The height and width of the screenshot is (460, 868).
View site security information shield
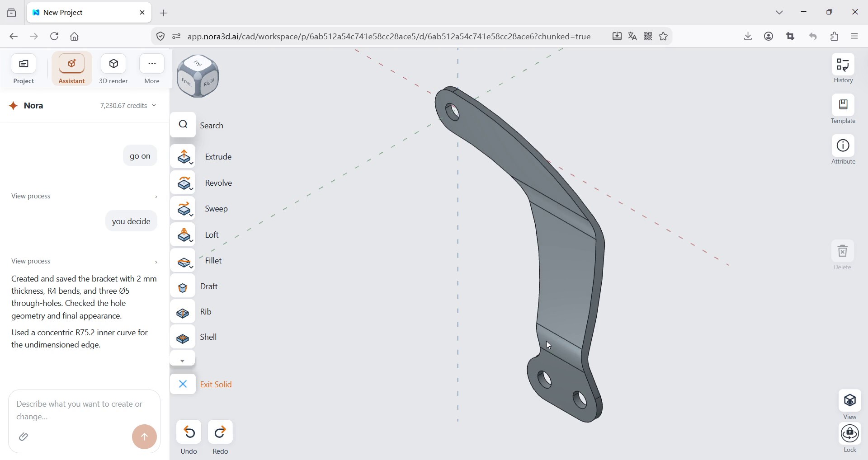point(160,37)
